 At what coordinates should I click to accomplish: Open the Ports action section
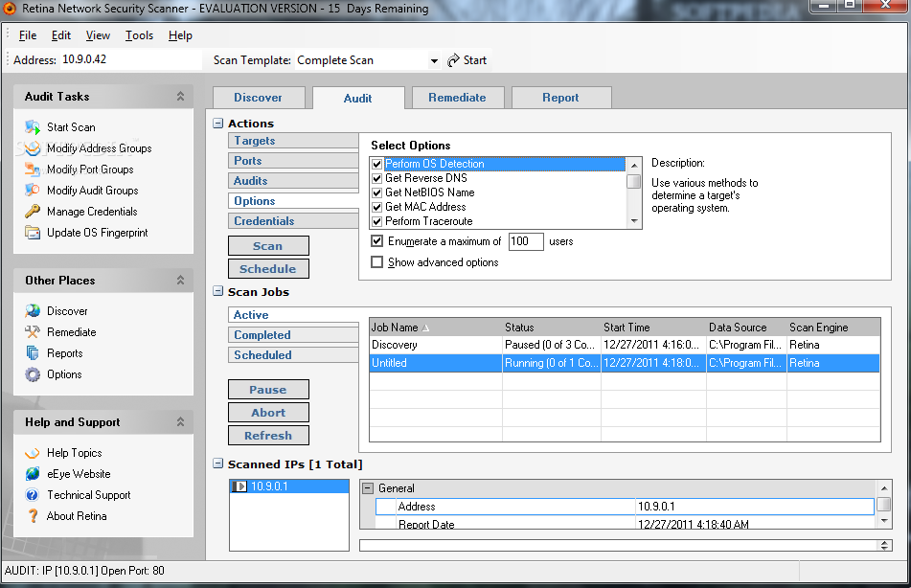point(293,161)
